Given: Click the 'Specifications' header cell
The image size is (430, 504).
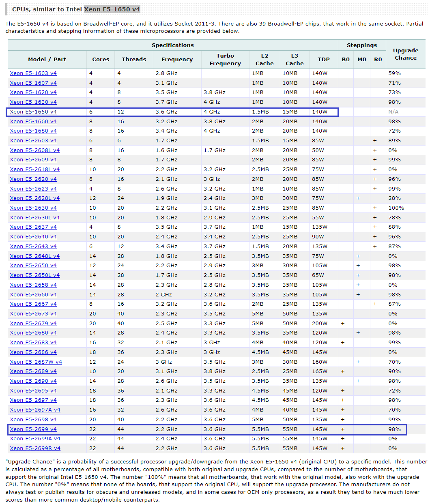Looking at the screenshot, I should (173, 45).
